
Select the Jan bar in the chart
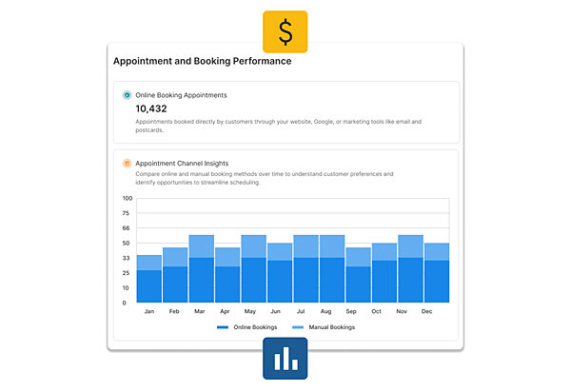coord(149,279)
